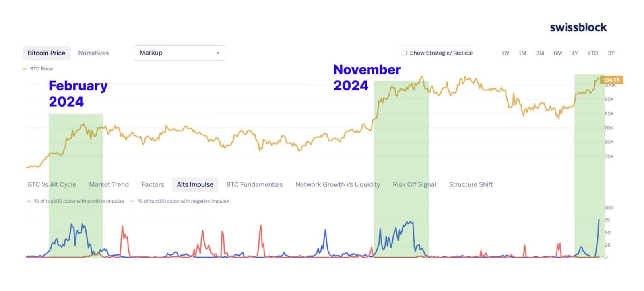644x291 pixels.
Task: Open the Risk Off Signal tab
Action: 414,184
